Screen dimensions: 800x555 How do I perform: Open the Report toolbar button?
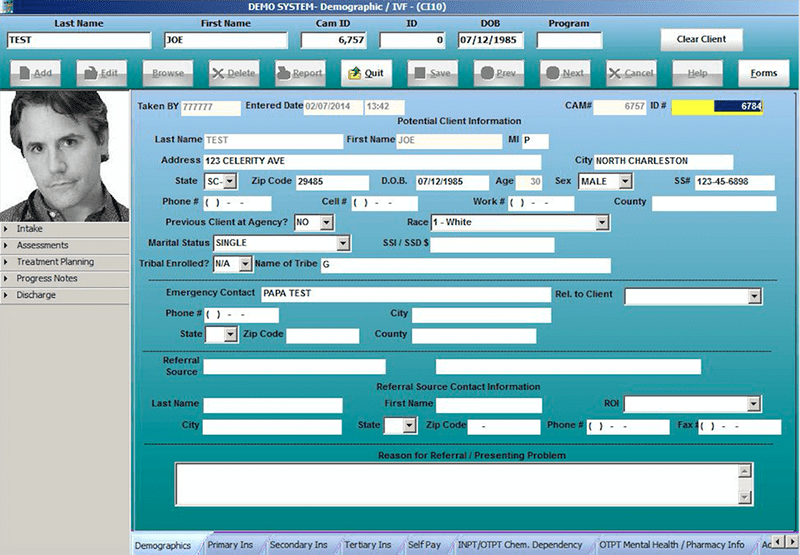[300, 73]
